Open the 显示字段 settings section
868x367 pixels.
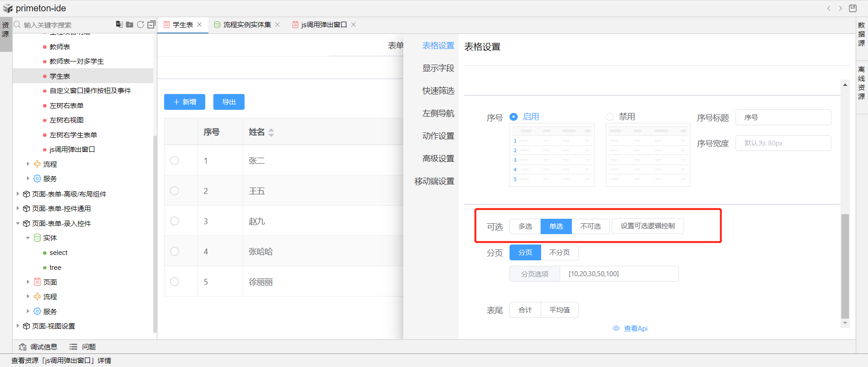coord(438,68)
